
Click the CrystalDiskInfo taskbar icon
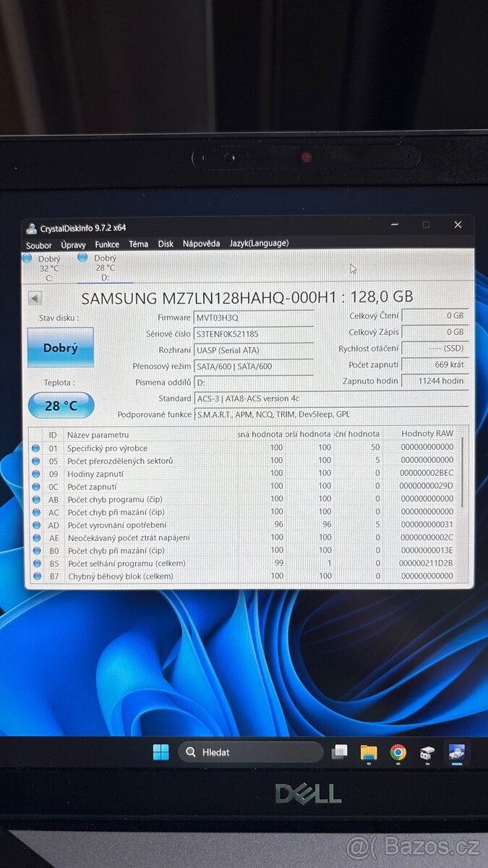tap(456, 753)
